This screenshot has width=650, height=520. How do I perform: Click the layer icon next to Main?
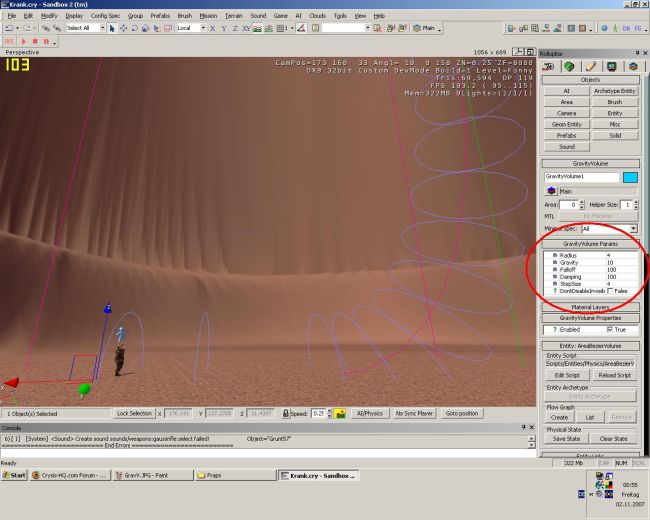(551, 191)
